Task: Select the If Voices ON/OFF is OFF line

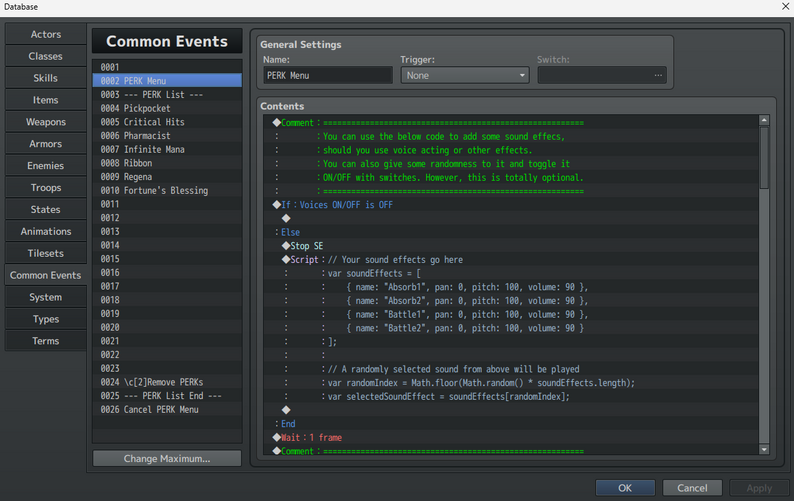Action: [511, 205]
